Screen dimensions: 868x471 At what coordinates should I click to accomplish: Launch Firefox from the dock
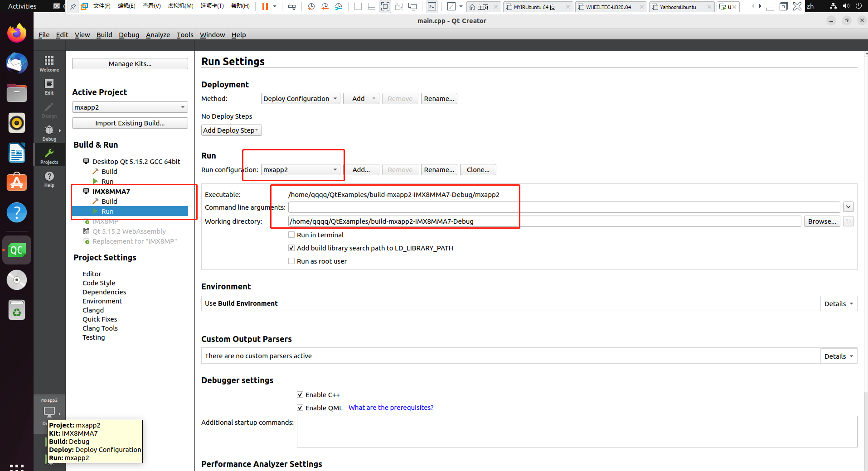tap(17, 33)
